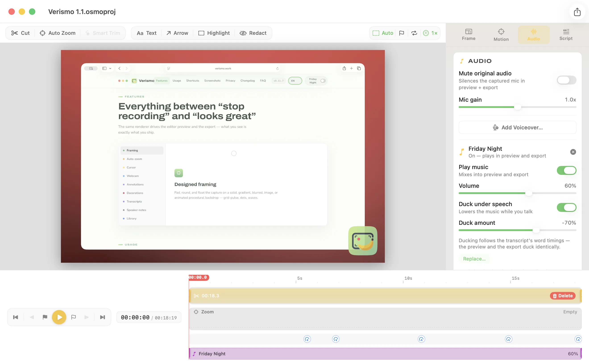
Task: Click the 10s mark on timeline ruler
Action: [x=408, y=278]
